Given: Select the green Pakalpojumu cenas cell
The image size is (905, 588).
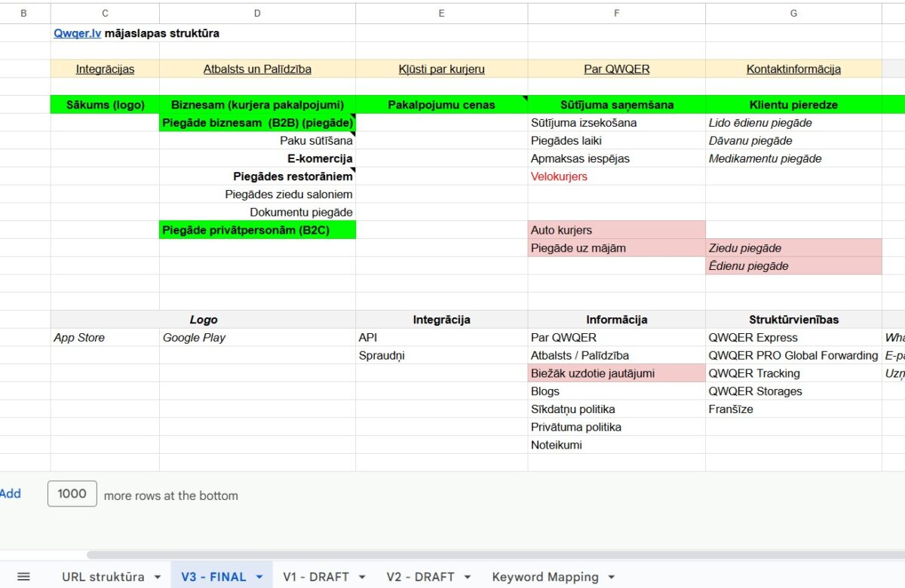Looking at the screenshot, I should pos(441,105).
